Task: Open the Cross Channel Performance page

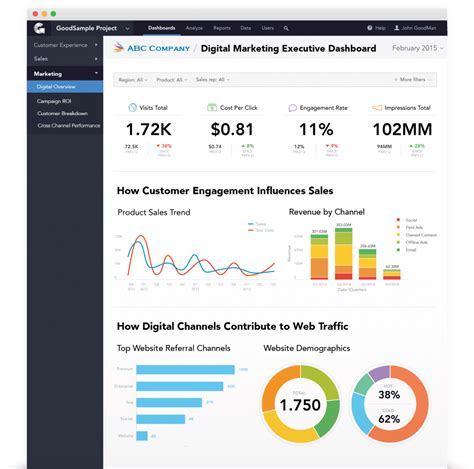Action: tap(69, 125)
